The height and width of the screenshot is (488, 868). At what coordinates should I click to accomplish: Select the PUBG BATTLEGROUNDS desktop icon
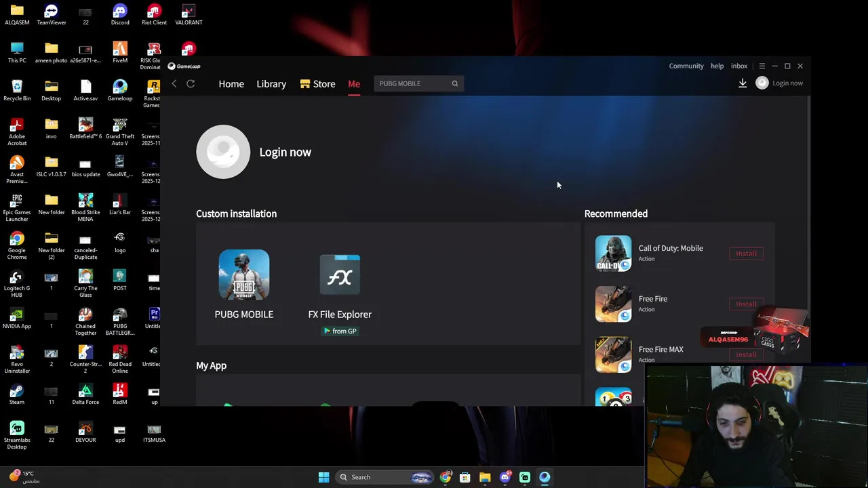click(x=120, y=321)
